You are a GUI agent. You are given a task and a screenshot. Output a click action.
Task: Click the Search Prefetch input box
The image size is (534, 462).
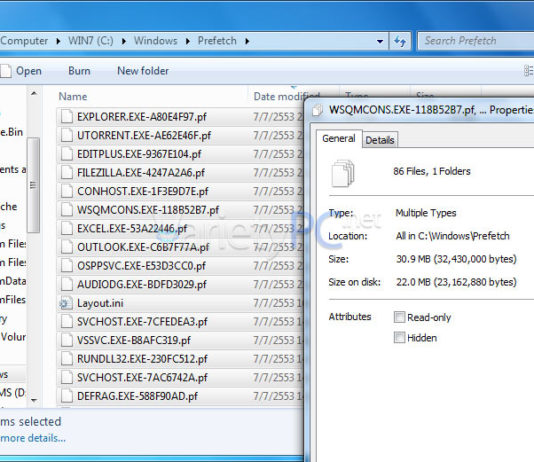pyautogui.click(x=477, y=41)
